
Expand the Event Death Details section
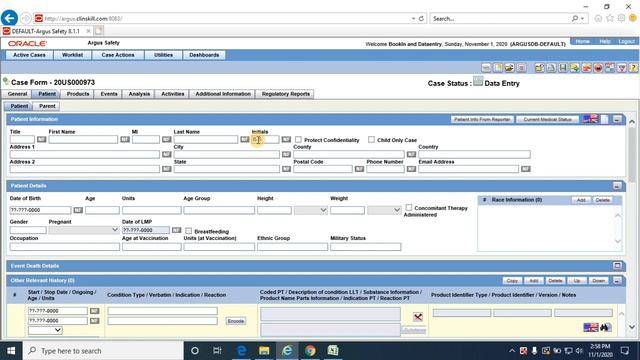coord(617,266)
